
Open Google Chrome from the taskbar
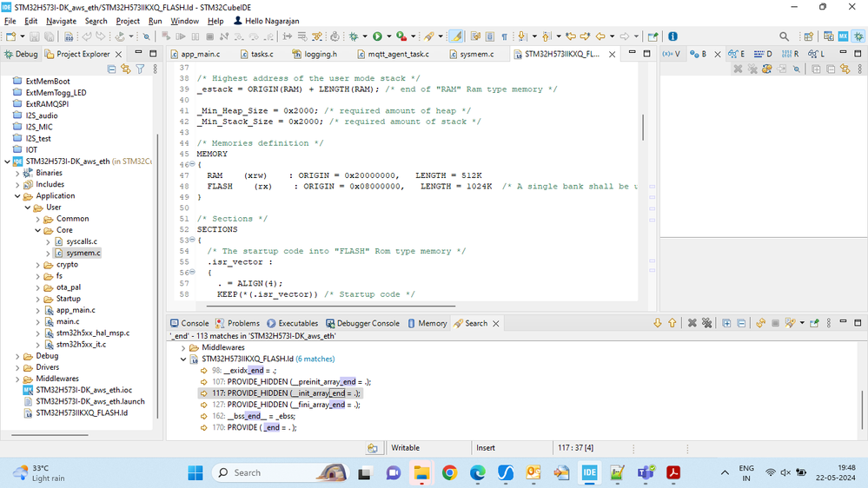coord(449,472)
